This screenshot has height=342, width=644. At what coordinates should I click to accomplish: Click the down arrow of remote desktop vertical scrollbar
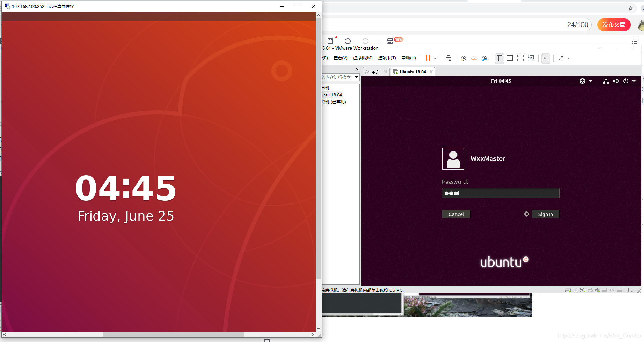[x=319, y=328]
